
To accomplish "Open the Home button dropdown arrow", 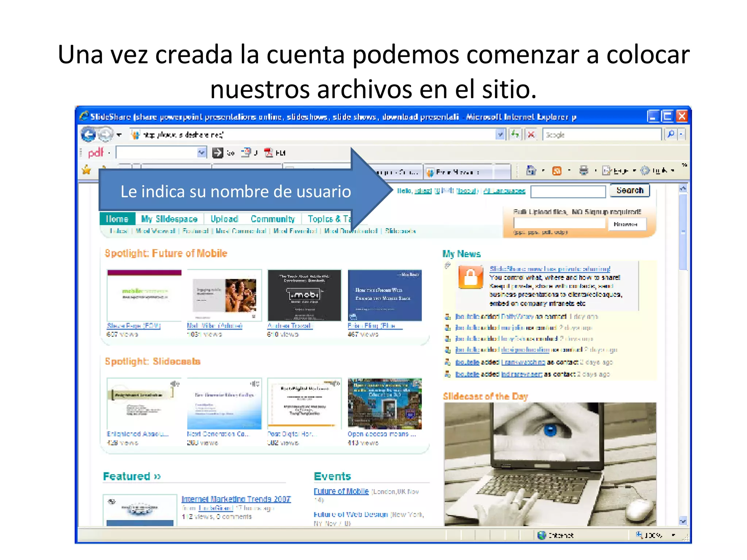I will point(543,171).
